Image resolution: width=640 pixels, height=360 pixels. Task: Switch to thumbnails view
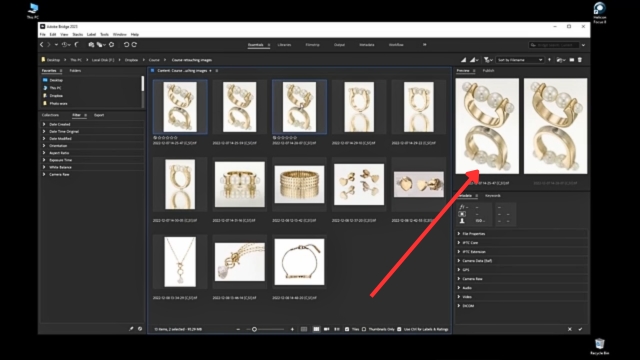pos(316,329)
